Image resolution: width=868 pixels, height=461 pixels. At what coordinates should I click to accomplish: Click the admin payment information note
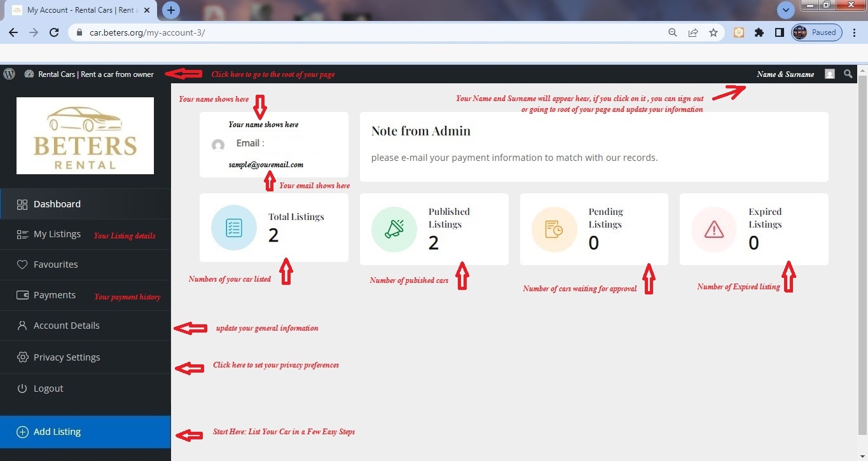(x=514, y=158)
